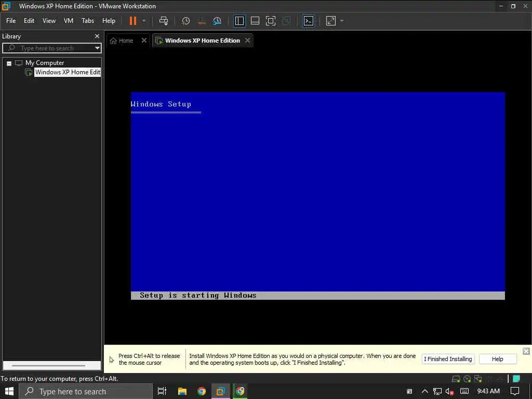
Task: Open the first Chrome taskbar icon
Action: [x=202, y=391]
